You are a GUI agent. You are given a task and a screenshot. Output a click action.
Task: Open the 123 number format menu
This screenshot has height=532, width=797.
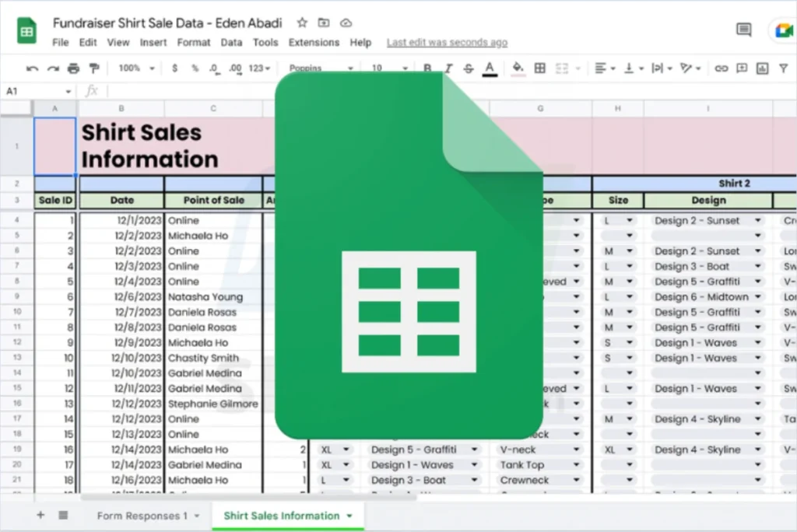click(259, 68)
